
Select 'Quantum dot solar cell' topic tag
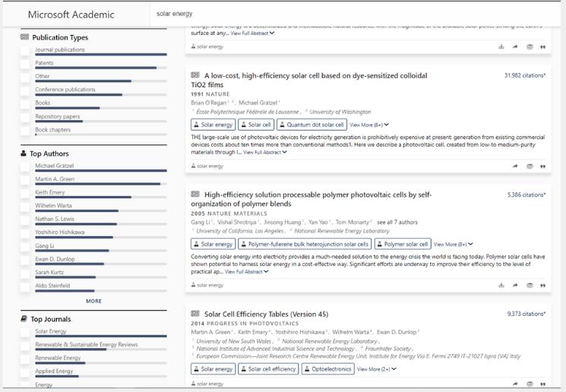click(311, 125)
